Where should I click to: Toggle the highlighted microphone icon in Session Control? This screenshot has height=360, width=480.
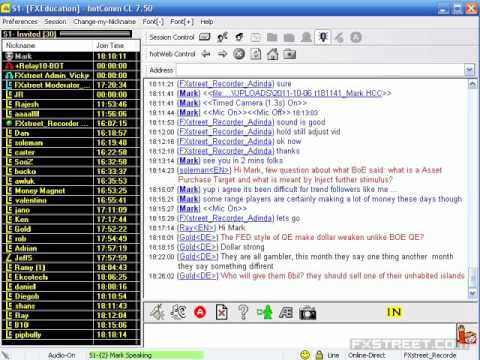[323, 37]
